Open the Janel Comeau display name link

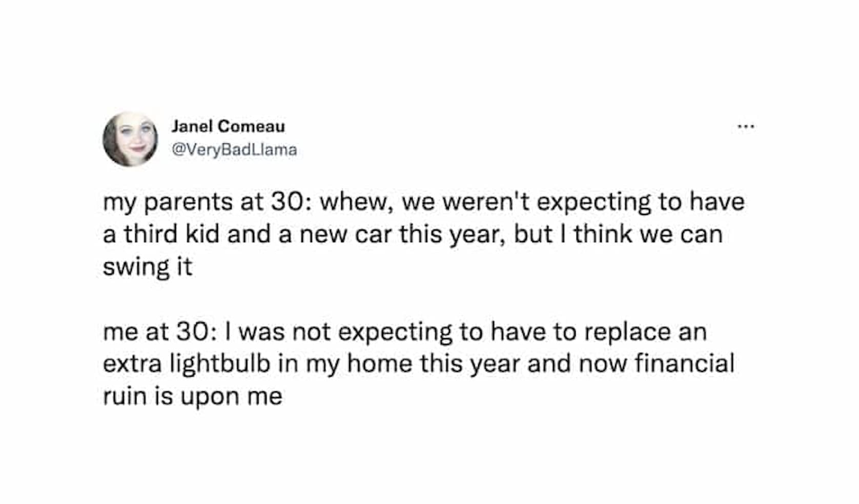228,126
